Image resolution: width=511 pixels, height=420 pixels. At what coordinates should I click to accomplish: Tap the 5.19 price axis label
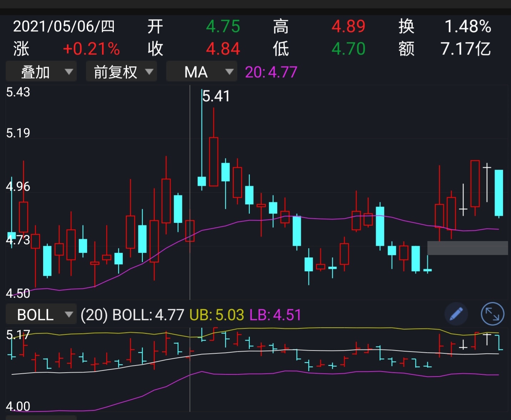(x=18, y=133)
